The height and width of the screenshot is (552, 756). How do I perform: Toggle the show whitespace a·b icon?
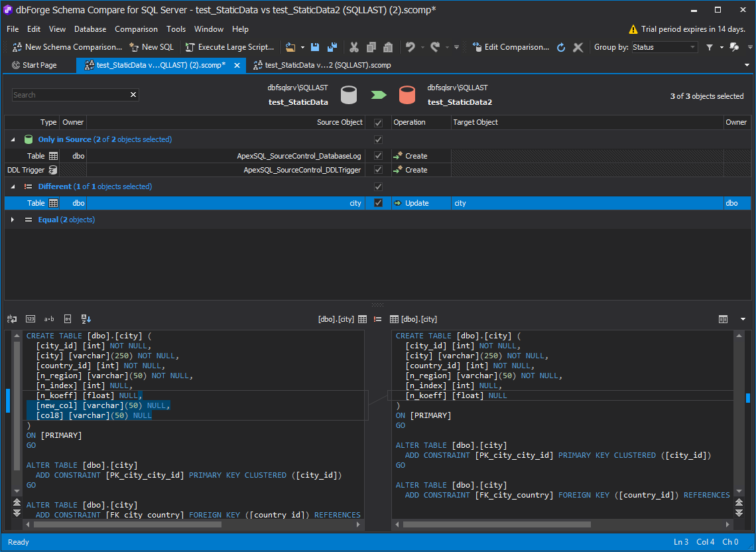49,319
